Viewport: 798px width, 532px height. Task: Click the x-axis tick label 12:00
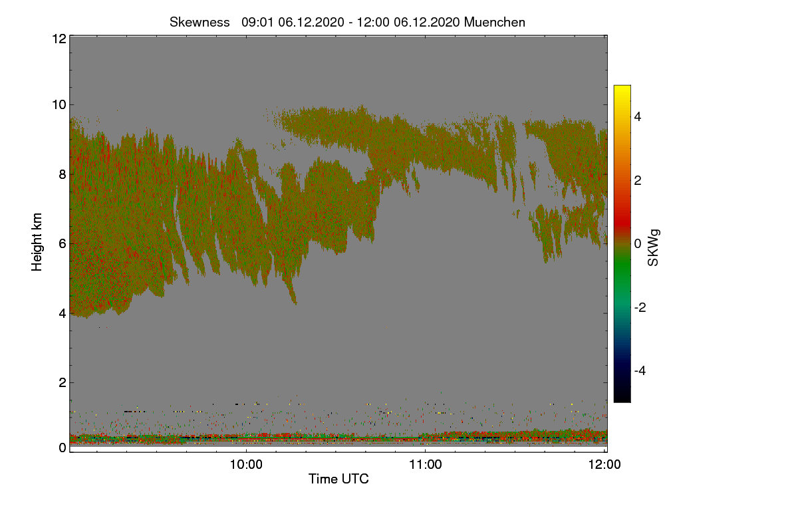604,465
